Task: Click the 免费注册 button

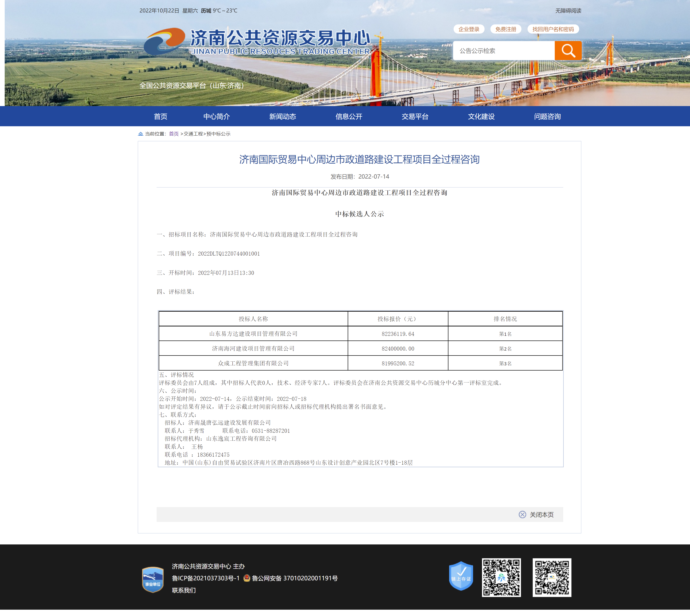Action: pyautogui.click(x=506, y=29)
